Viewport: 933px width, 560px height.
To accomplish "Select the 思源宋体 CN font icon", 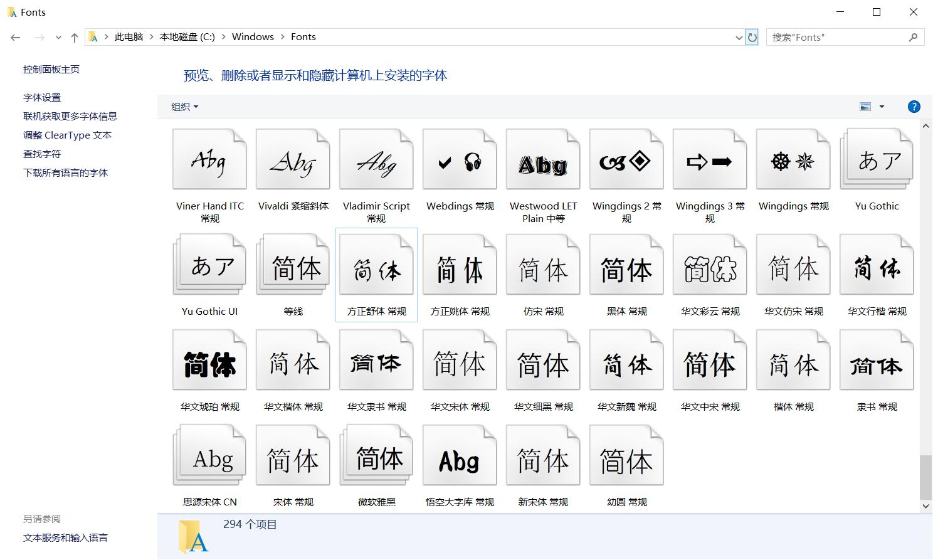I will tap(209, 455).
